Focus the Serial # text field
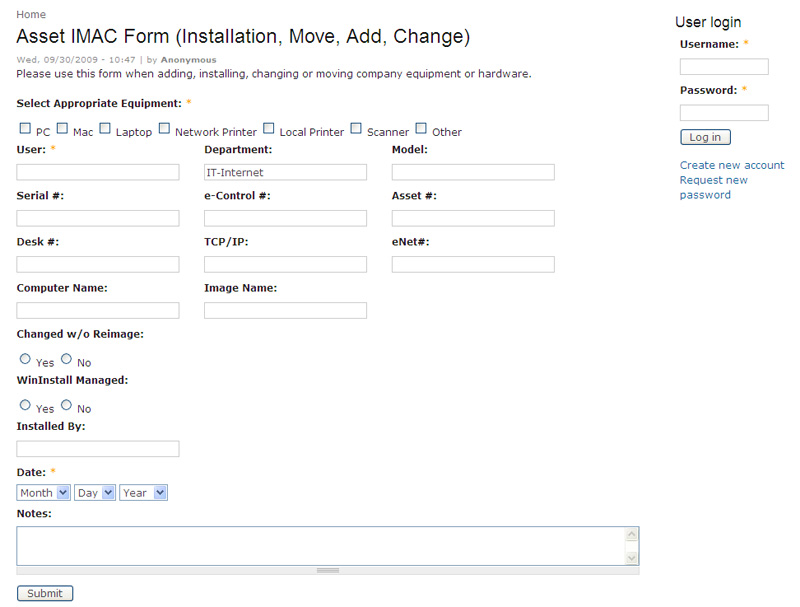The height and width of the screenshot is (607, 800). coord(98,218)
